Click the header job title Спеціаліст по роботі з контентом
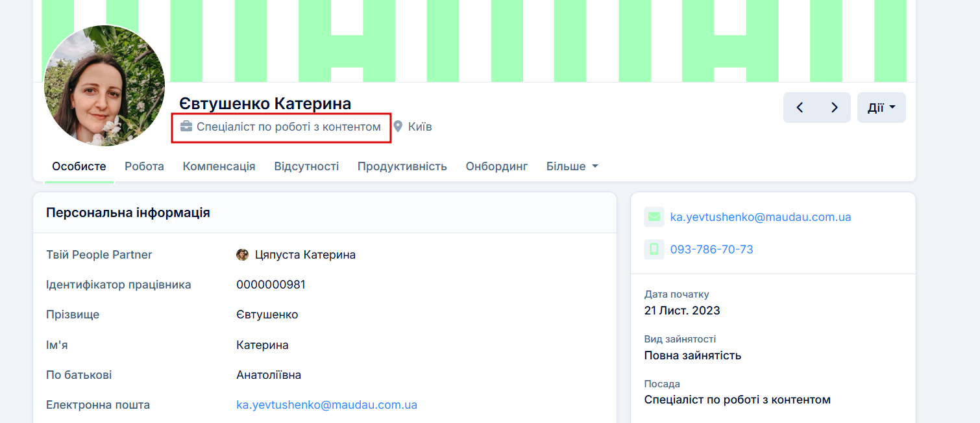This screenshot has height=423, width=980. pos(289,127)
